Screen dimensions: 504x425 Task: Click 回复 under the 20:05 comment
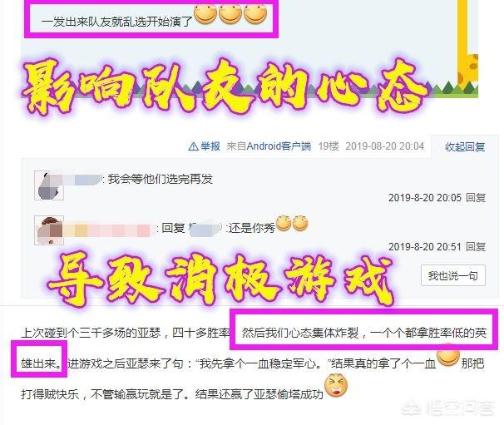[476, 197]
